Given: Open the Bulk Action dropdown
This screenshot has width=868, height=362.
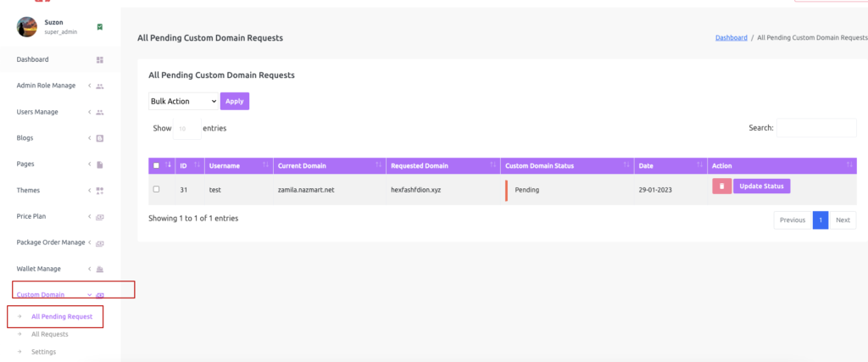Looking at the screenshot, I should coord(183,101).
